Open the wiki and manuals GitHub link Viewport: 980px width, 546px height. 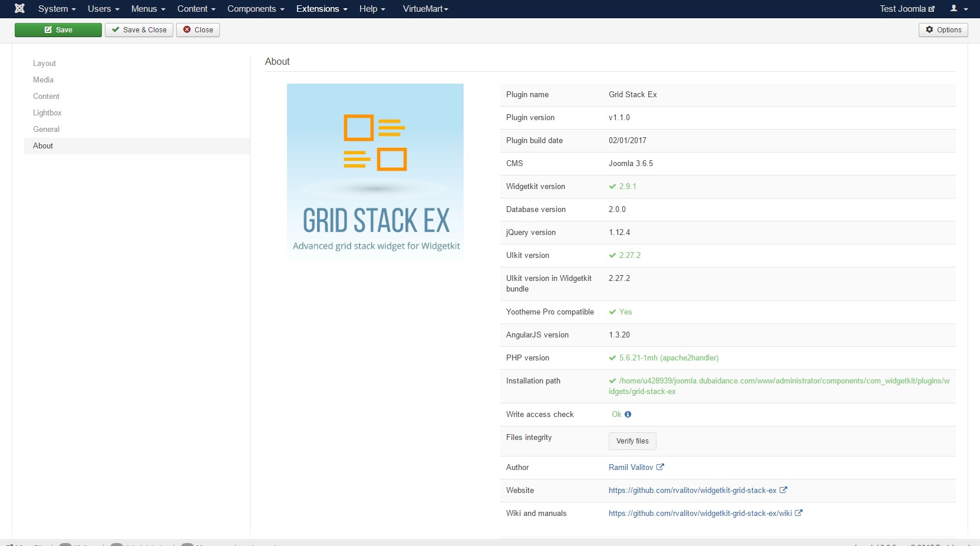[x=700, y=513]
